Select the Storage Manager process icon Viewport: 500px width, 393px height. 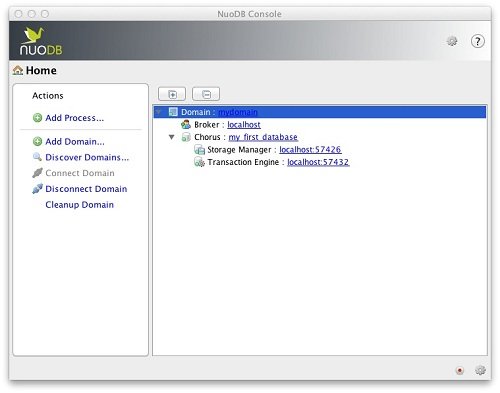point(199,150)
